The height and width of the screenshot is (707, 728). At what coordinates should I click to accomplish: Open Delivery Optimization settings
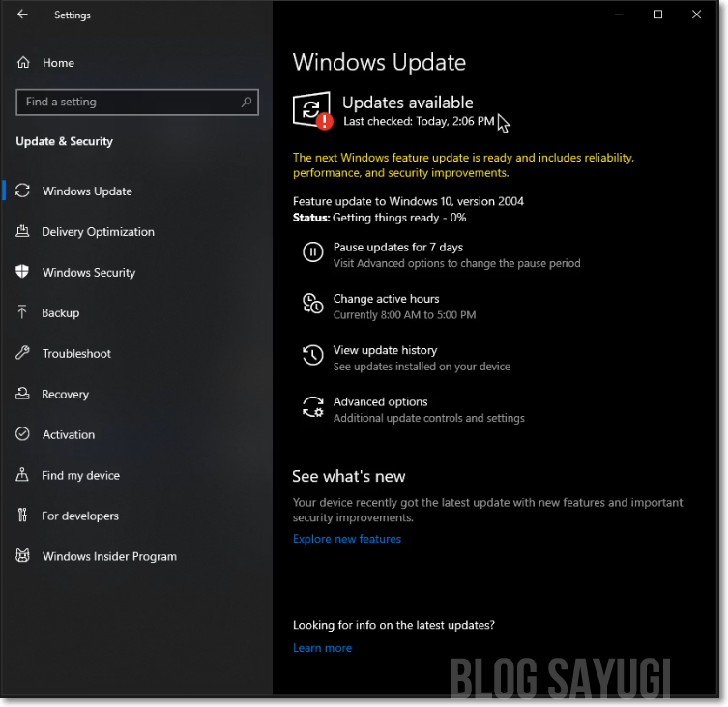click(98, 231)
